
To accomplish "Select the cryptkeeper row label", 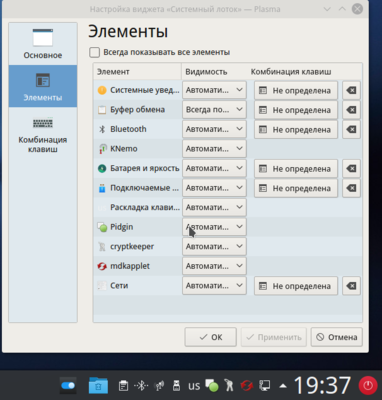I will (x=132, y=246).
